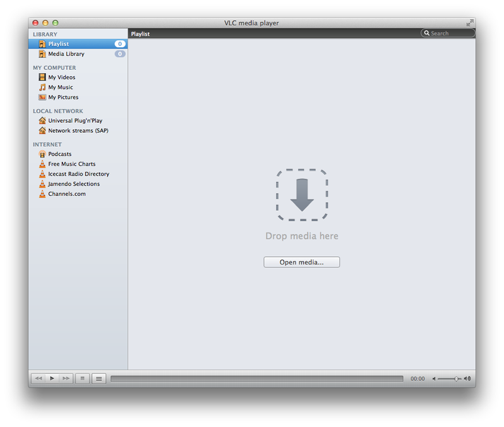Click the Media Library count badge
Image resolution: width=504 pixels, height=427 pixels.
pyautogui.click(x=120, y=54)
